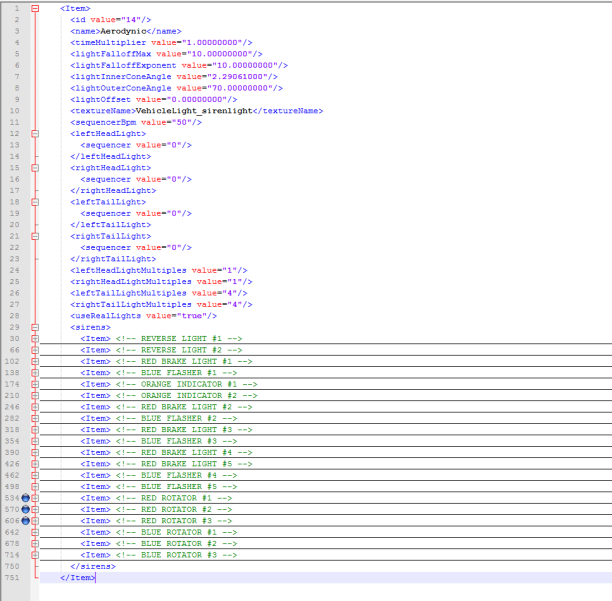Click the bookmark marker on line 606
Viewport: 612px width, 601px height.
(26, 520)
